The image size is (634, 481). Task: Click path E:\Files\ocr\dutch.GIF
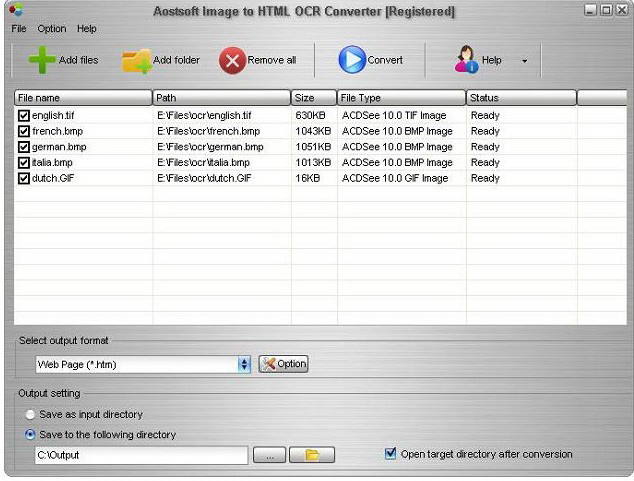pos(204,178)
